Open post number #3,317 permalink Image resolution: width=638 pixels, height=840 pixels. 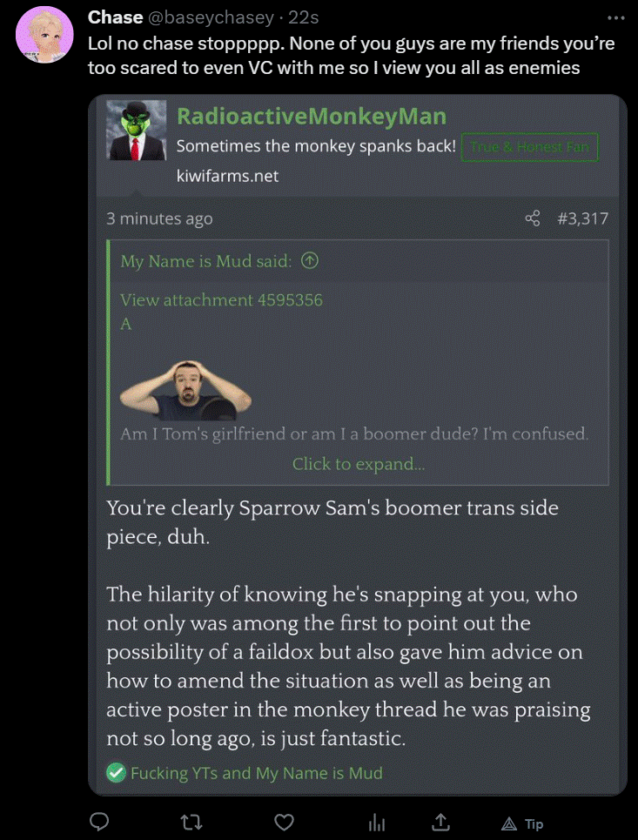[583, 218]
